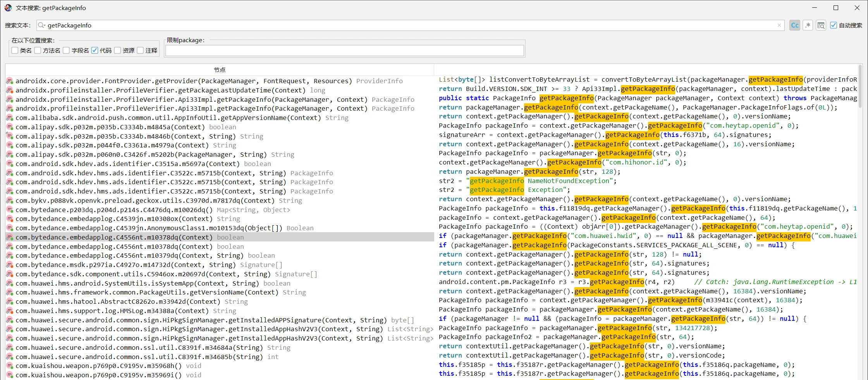Click code line with SERVICES_PACKAGE_ALL_SCENE

[617, 245]
